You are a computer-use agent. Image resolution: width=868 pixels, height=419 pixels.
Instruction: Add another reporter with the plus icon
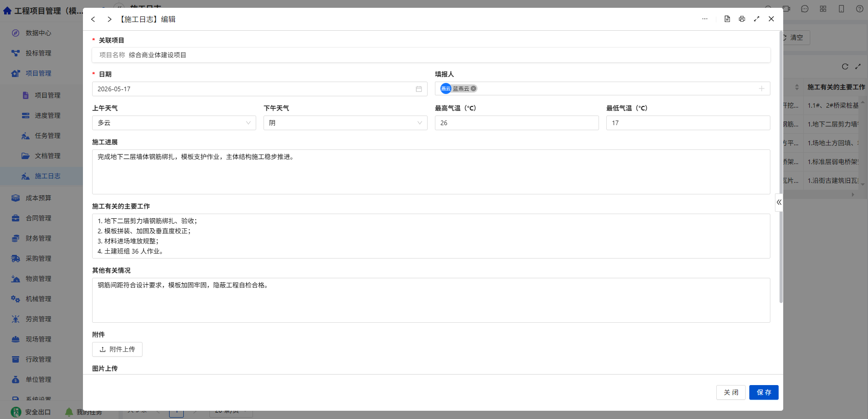pyautogui.click(x=762, y=88)
